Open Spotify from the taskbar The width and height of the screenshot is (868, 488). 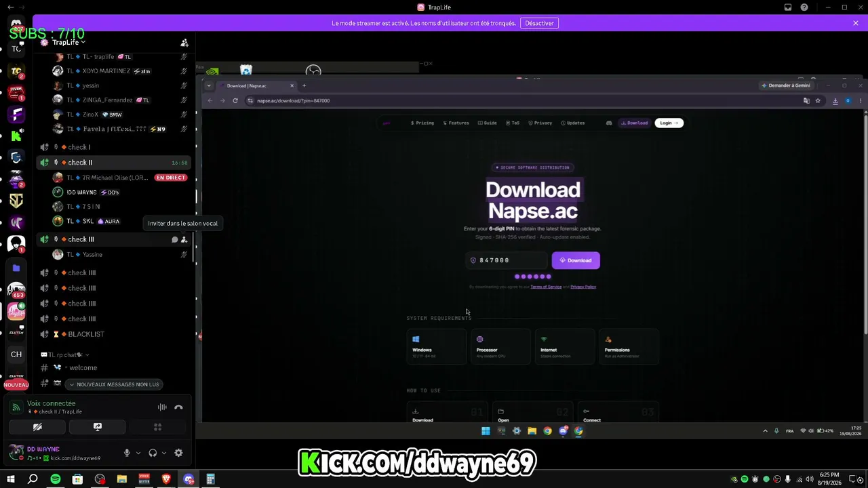[x=56, y=480]
